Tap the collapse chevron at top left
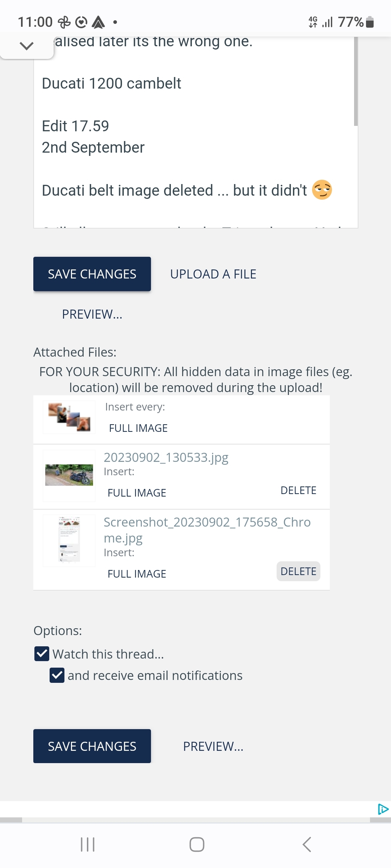Image resolution: width=391 pixels, height=868 pixels. tap(26, 46)
